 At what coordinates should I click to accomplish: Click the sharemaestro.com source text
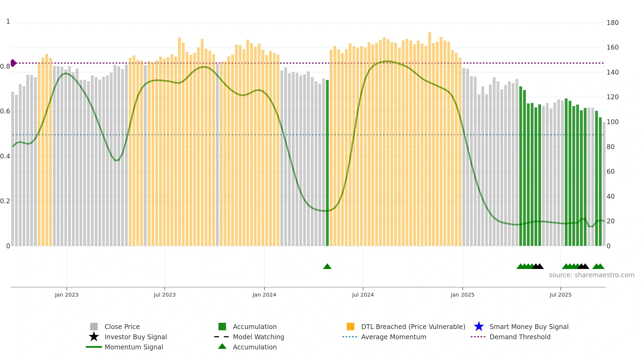pos(592,275)
